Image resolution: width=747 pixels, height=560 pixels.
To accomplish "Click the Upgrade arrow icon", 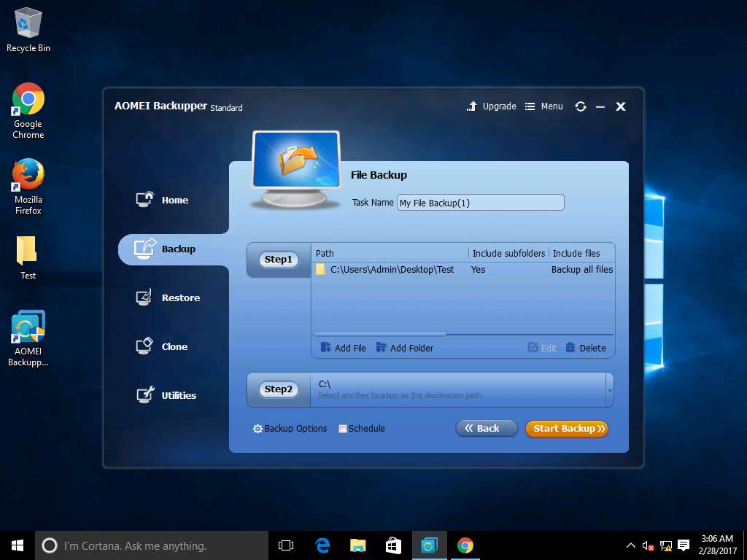I will pyautogui.click(x=472, y=106).
